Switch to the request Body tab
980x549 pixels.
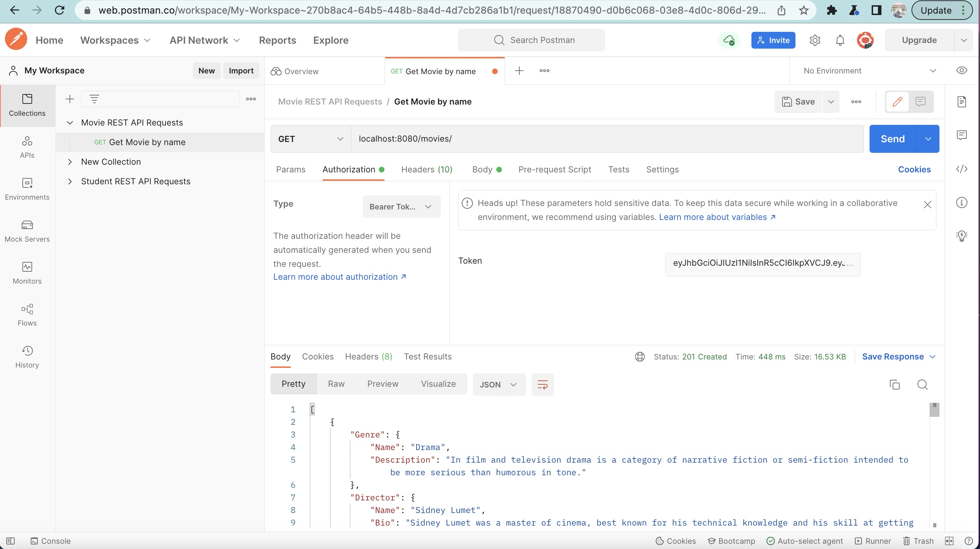click(487, 170)
